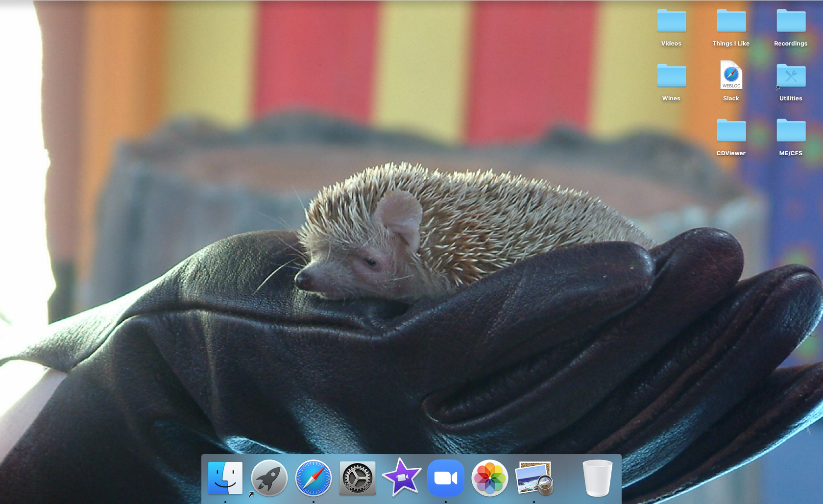
Task: Open the Photos app in dock
Action: click(x=490, y=478)
